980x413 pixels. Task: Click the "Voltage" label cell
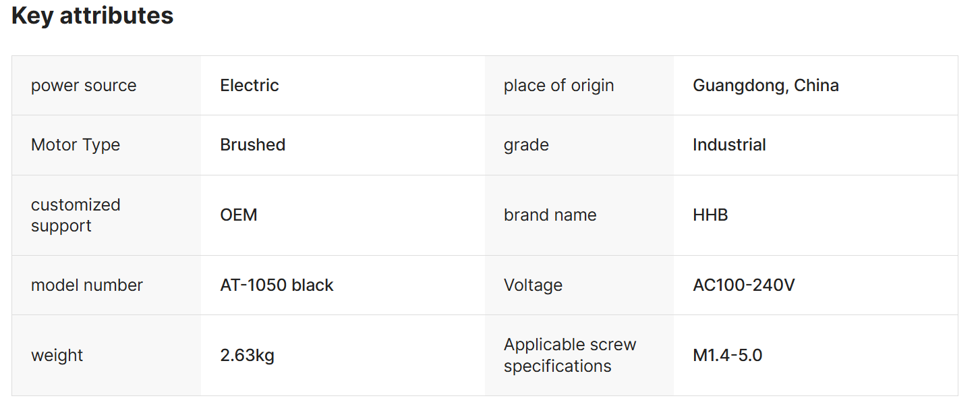(533, 285)
